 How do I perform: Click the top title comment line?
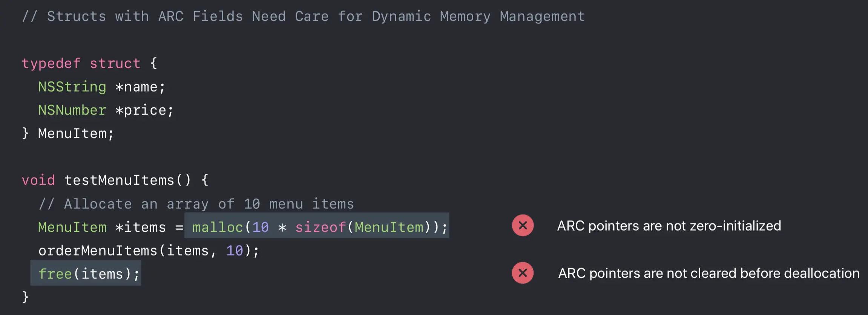(x=303, y=16)
